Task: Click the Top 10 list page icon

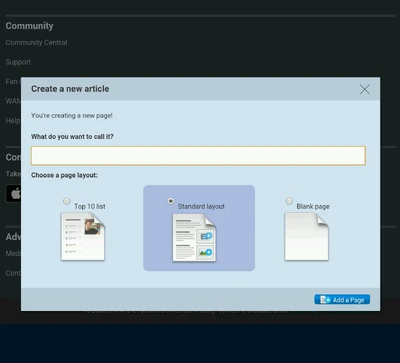Action: click(x=83, y=237)
